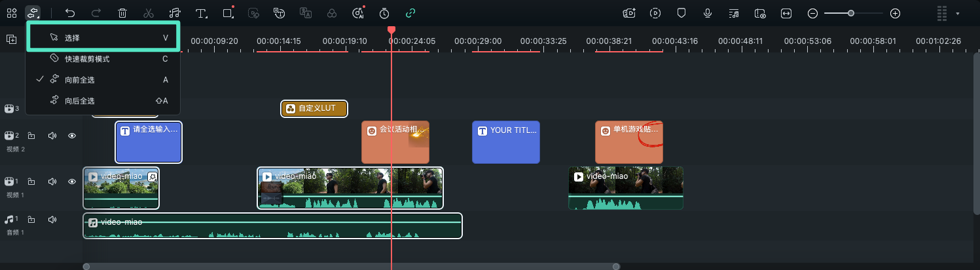980x270 pixels.
Task: Toggle the lock on the 视频 1 track
Action: point(31,182)
